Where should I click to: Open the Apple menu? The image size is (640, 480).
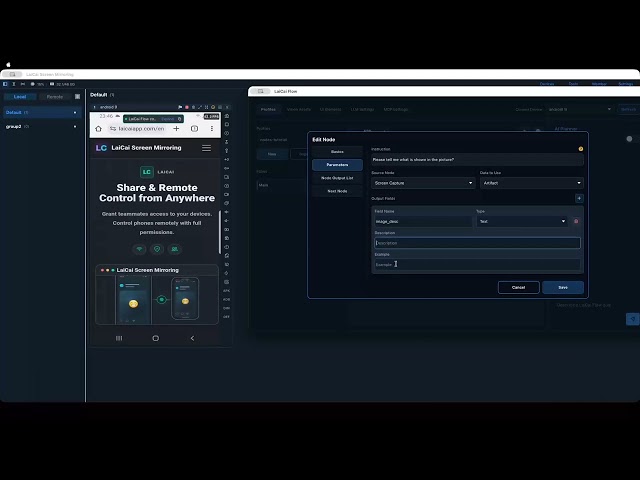[8, 64]
